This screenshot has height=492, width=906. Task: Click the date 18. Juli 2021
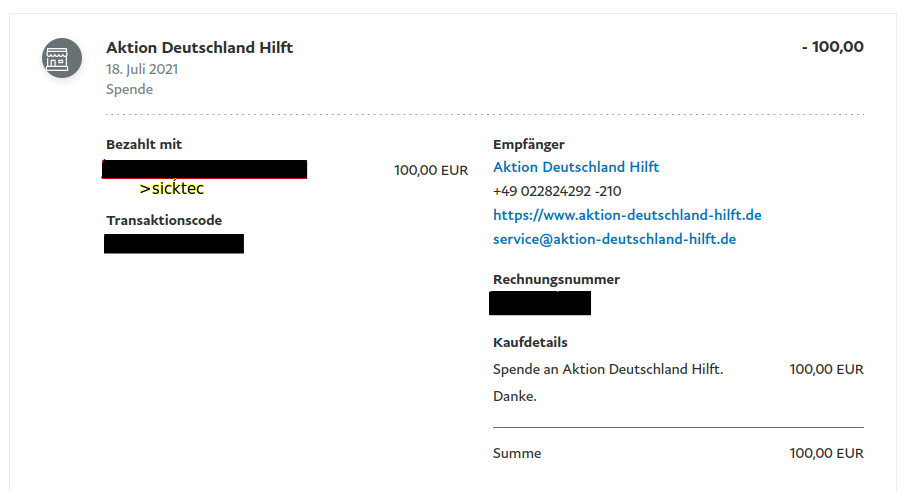pyautogui.click(x=142, y=69)
